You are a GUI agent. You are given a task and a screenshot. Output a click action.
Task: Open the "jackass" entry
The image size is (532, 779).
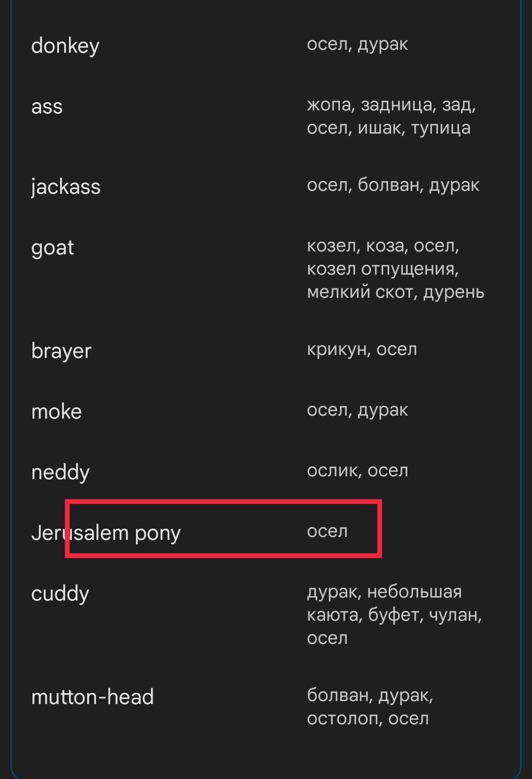[66, 187]
